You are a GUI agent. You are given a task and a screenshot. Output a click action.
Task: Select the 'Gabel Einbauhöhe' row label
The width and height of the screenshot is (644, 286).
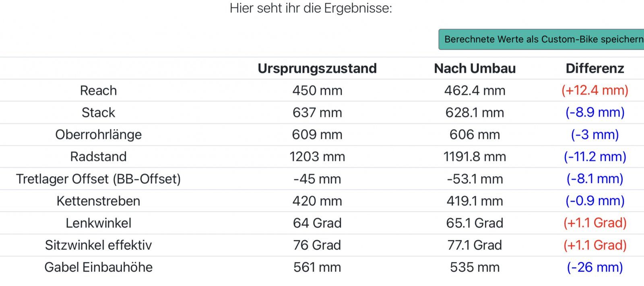click(x=98, y=267)
